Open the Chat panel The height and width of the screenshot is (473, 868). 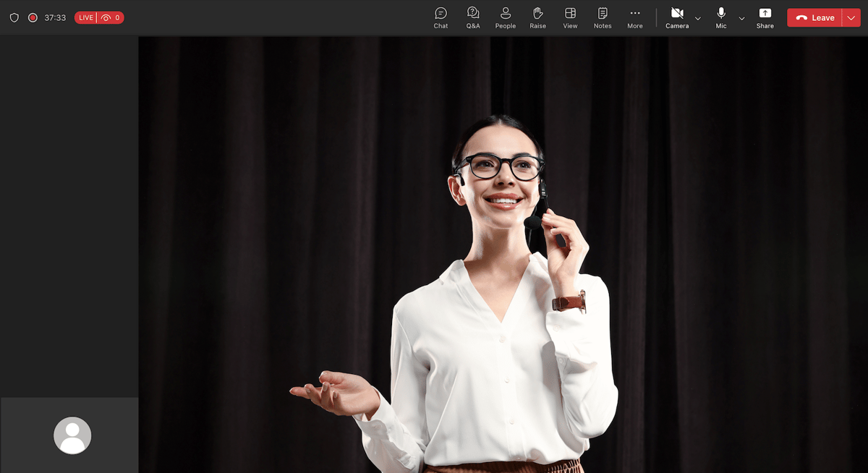click(441, 17)
